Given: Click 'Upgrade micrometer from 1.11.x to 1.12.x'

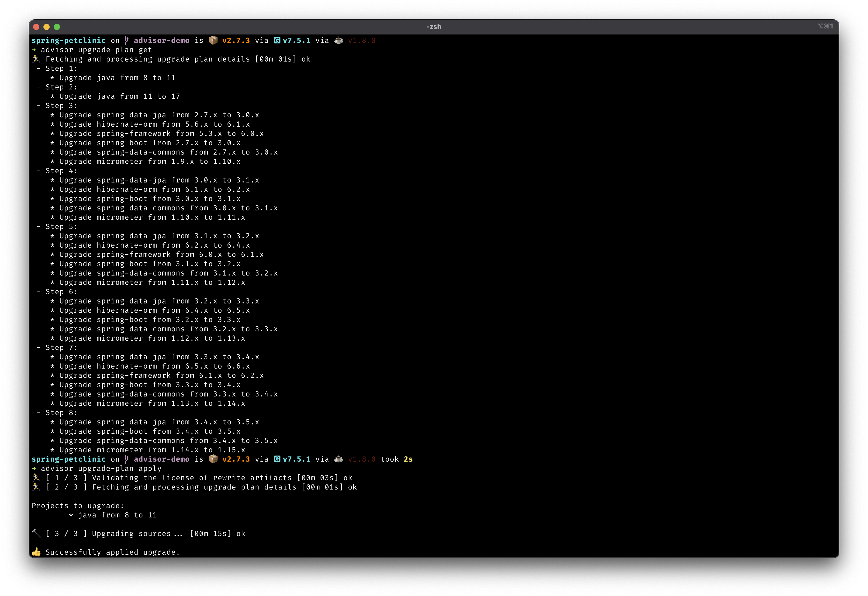Looking at the screenshot, I should coord(153,282).
